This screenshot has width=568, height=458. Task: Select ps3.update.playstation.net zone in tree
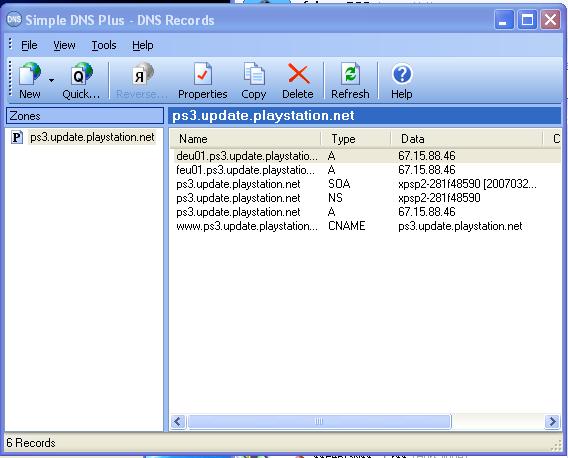(92, 137)
